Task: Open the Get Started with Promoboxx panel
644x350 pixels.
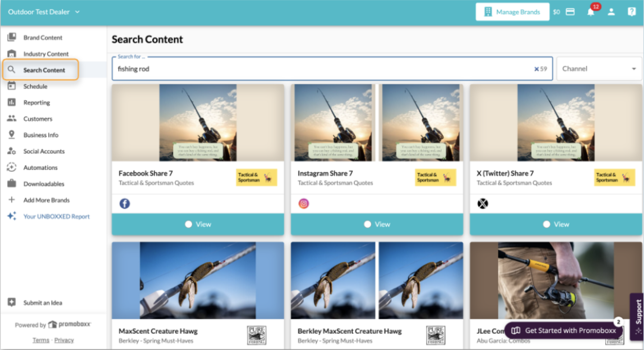Action: (x=563, y=331)
